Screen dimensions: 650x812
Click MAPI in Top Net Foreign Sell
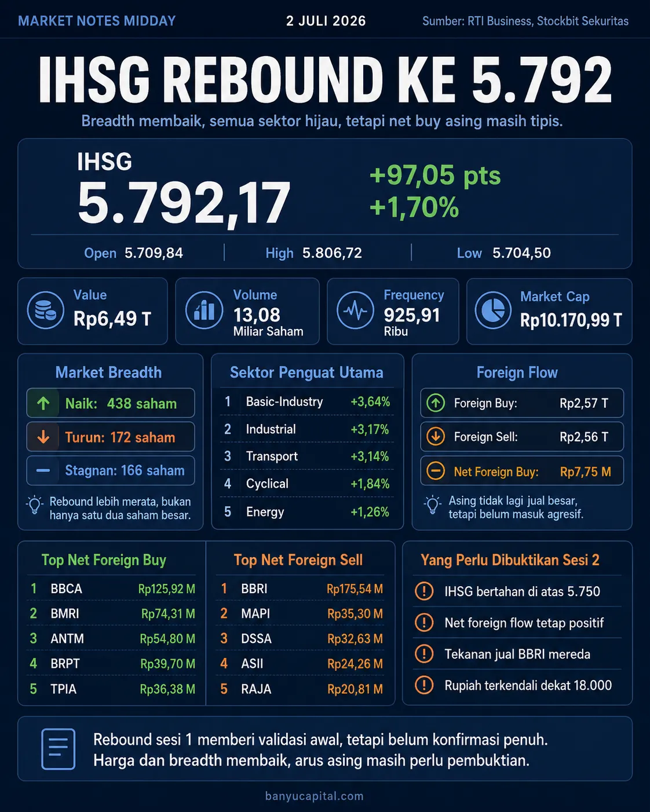pos(255,613)
